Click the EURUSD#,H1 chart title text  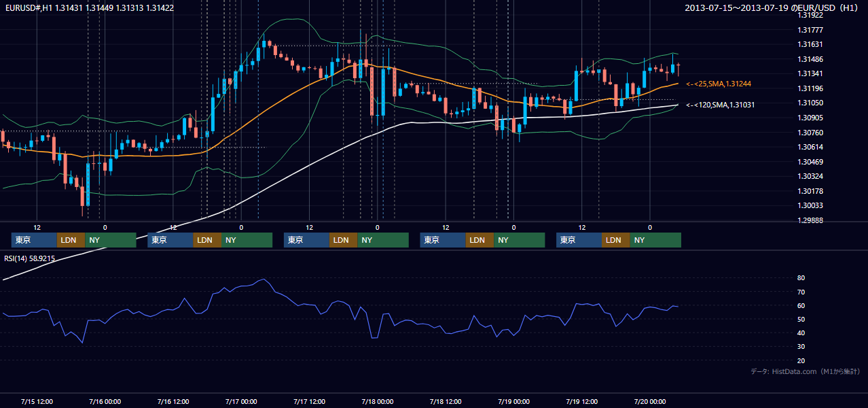[90, 8]
